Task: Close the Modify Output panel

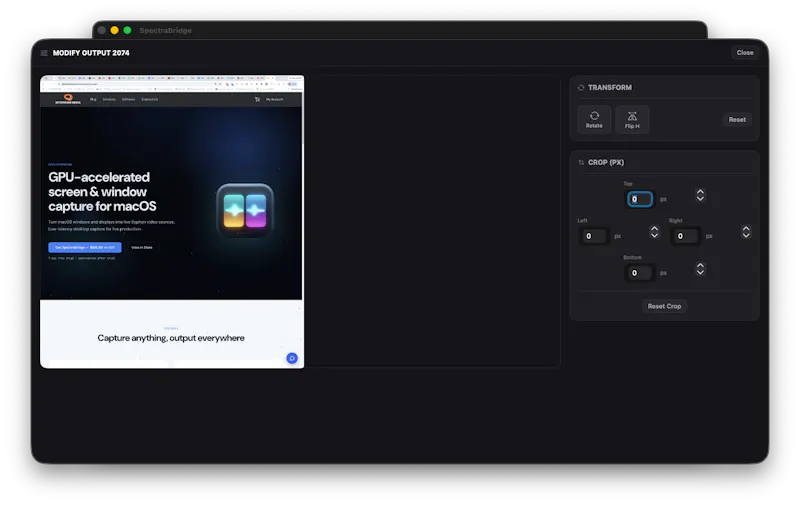Action: [x=745, y=53]
